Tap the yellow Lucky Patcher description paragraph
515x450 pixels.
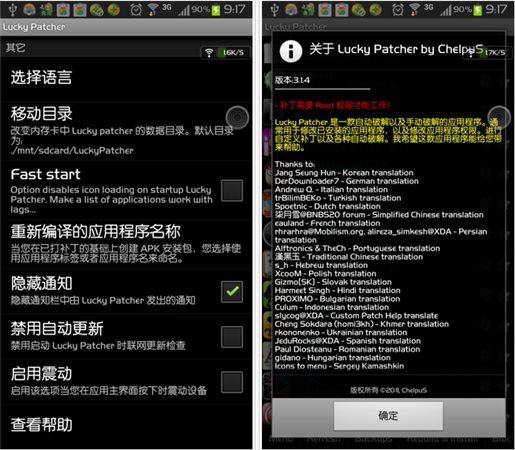tap(388, 135)
